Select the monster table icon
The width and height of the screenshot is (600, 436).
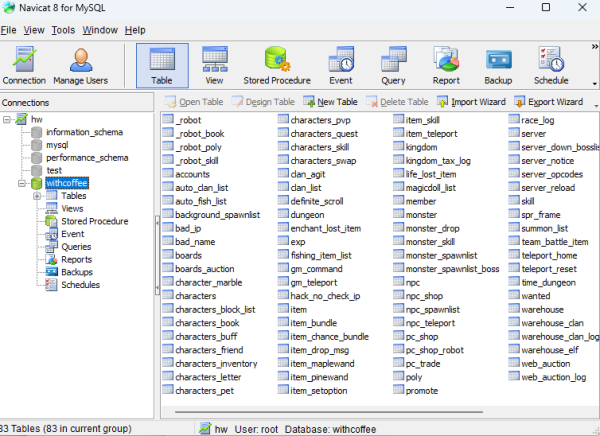click(x=398, y=214)
